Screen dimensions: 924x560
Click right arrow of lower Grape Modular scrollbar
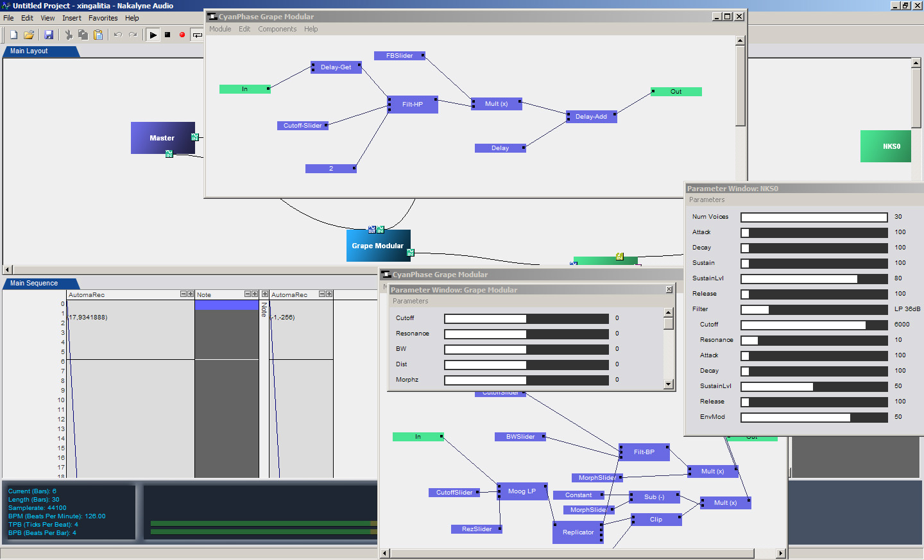(x=781, y=553)
